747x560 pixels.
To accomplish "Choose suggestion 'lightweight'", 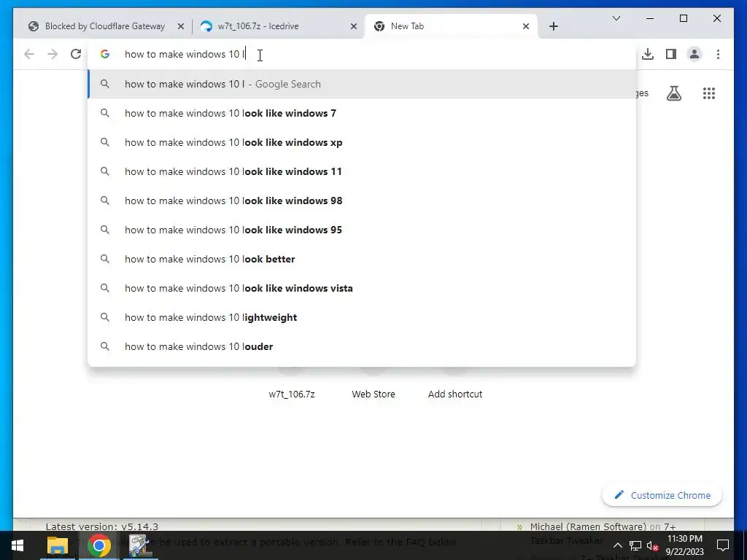I will [x=362, y=317].
